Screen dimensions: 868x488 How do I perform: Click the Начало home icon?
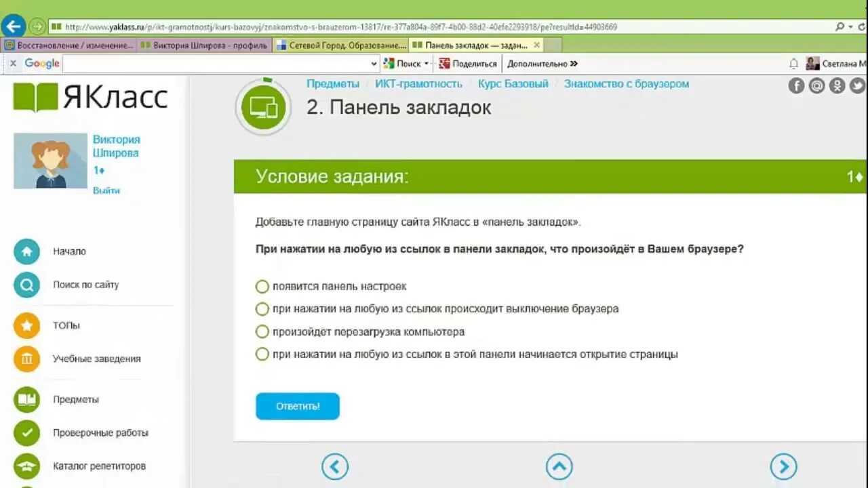(x=26, y=251)
